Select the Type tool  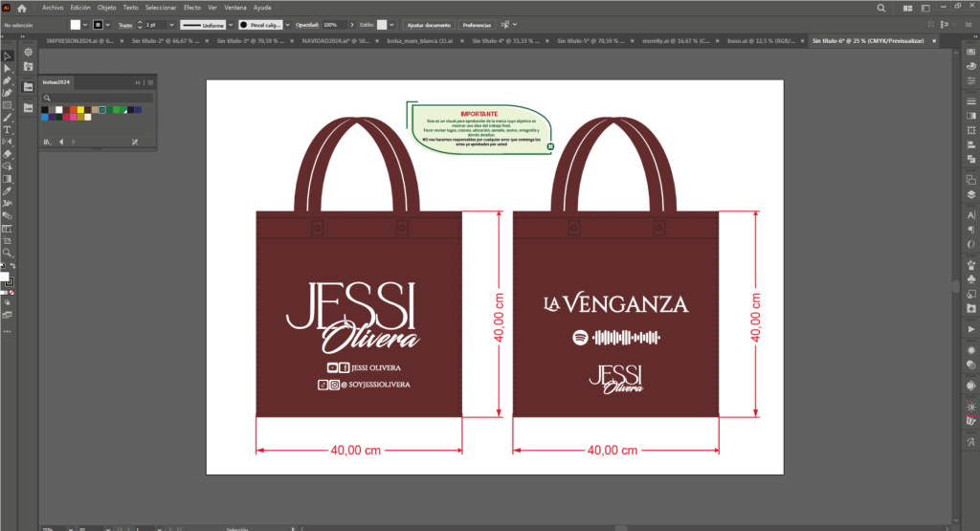point(8,130)
